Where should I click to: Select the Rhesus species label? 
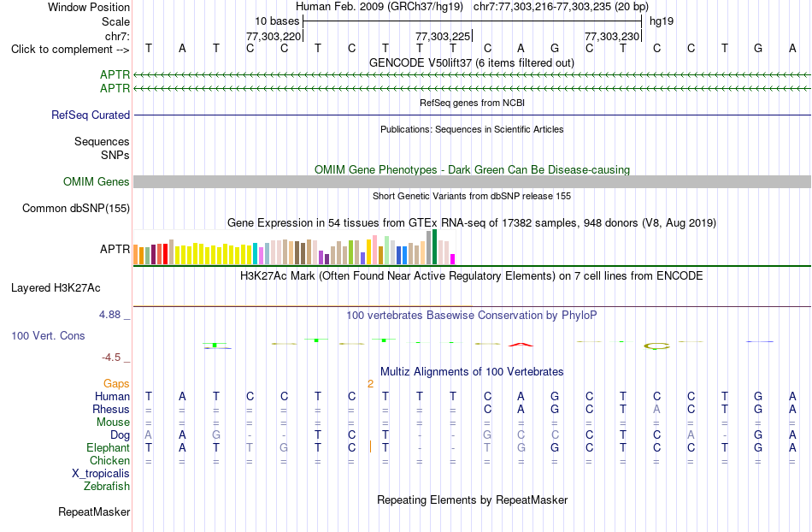tap(111, 409)
